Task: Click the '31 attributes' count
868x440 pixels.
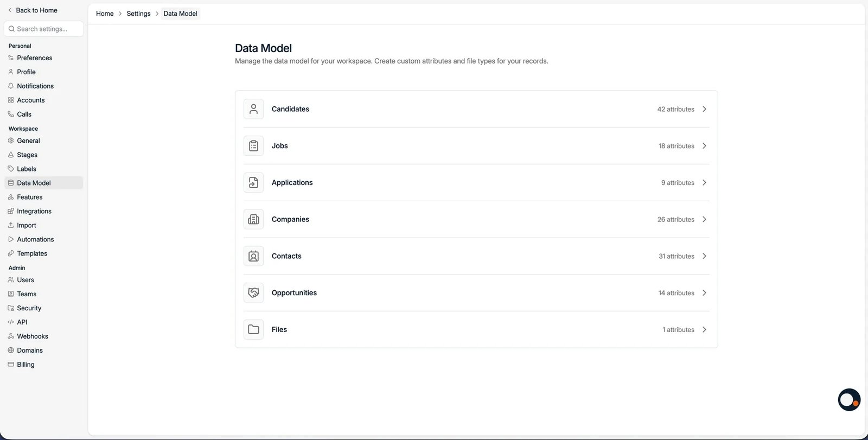Action: 676,256
